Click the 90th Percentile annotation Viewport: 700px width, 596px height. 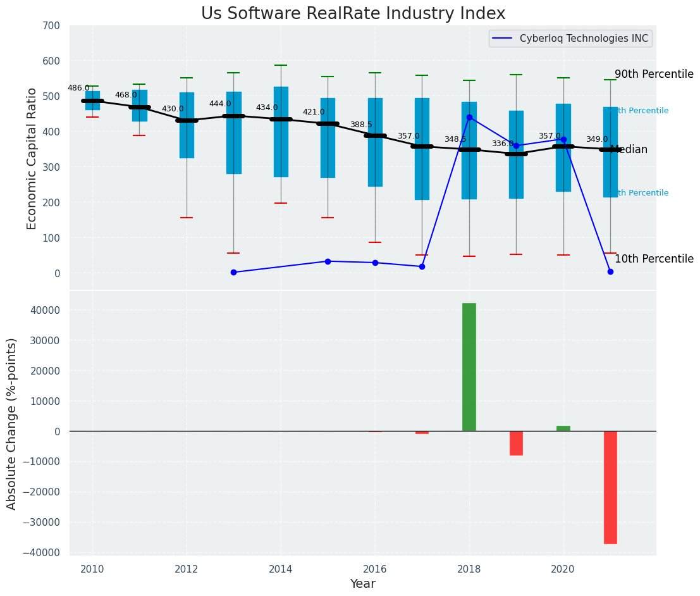coord(654,74)
